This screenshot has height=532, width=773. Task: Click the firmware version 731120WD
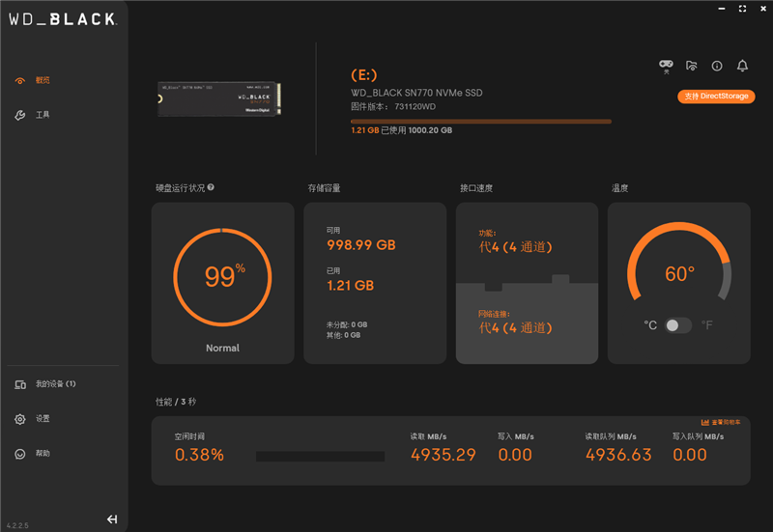[415, 107]
